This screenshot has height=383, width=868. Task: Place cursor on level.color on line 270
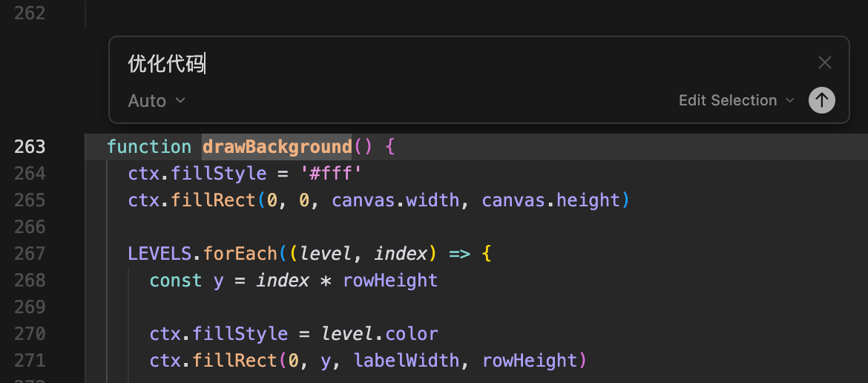(x=379, y=334)
